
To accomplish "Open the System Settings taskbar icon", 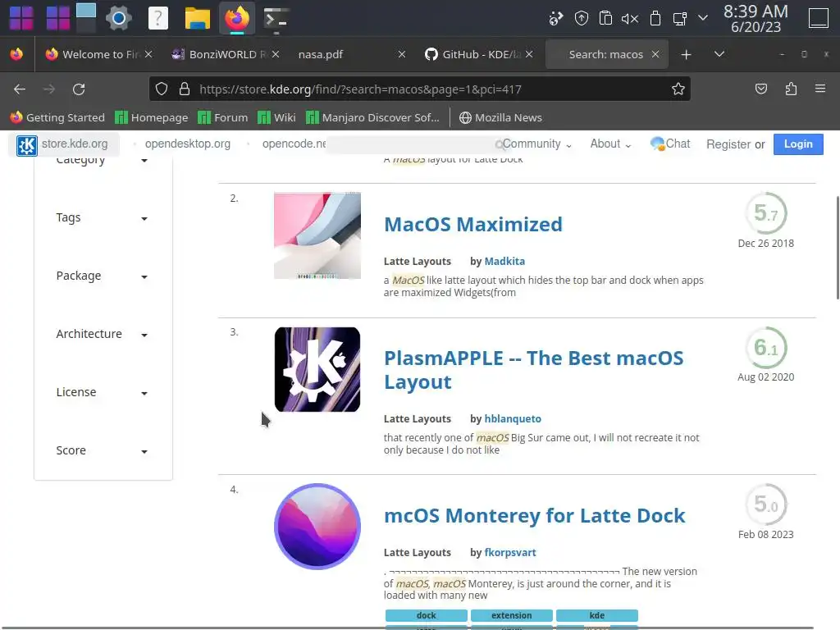I will pos(118,18).
